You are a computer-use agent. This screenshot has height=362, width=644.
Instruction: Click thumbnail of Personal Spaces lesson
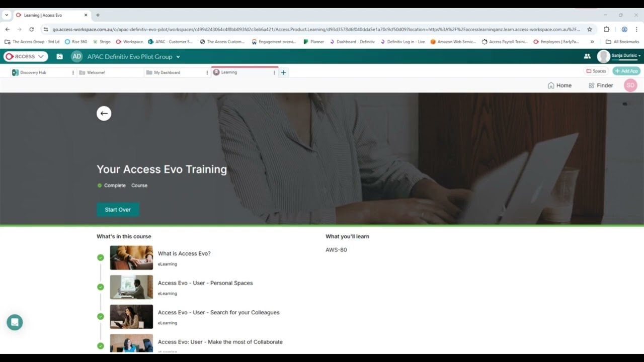point(131,287)
